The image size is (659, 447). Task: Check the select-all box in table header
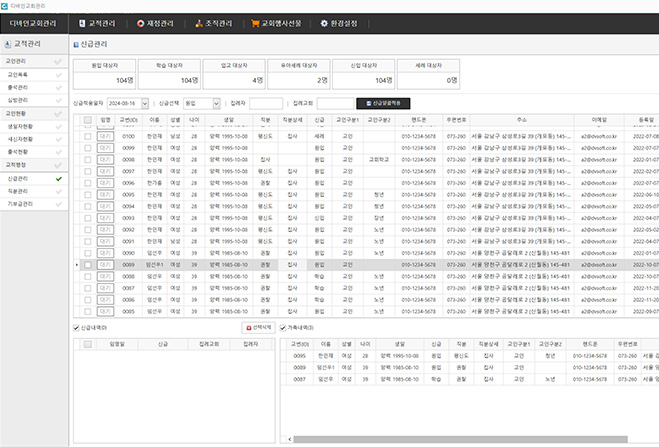[87, 119]
